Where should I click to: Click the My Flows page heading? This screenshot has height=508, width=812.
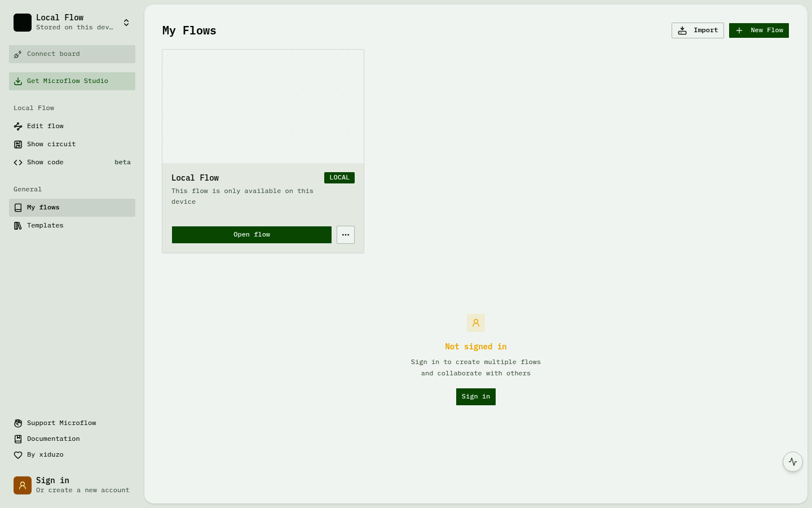pos(189,30)
